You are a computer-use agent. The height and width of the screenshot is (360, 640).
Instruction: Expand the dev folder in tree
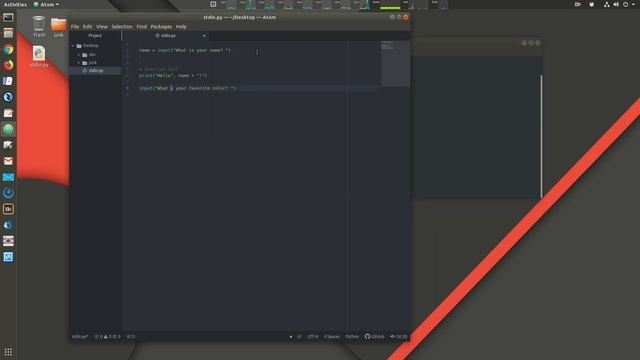pos(79,54)
